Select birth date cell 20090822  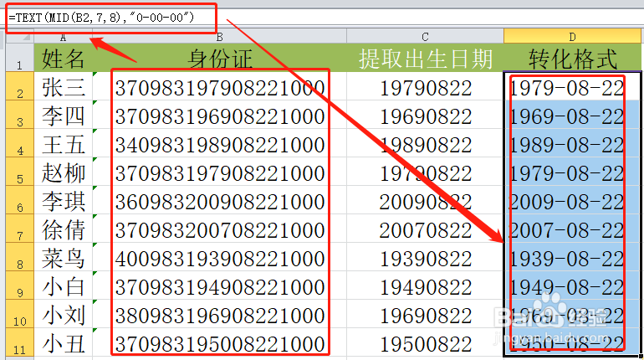point(425,200)
